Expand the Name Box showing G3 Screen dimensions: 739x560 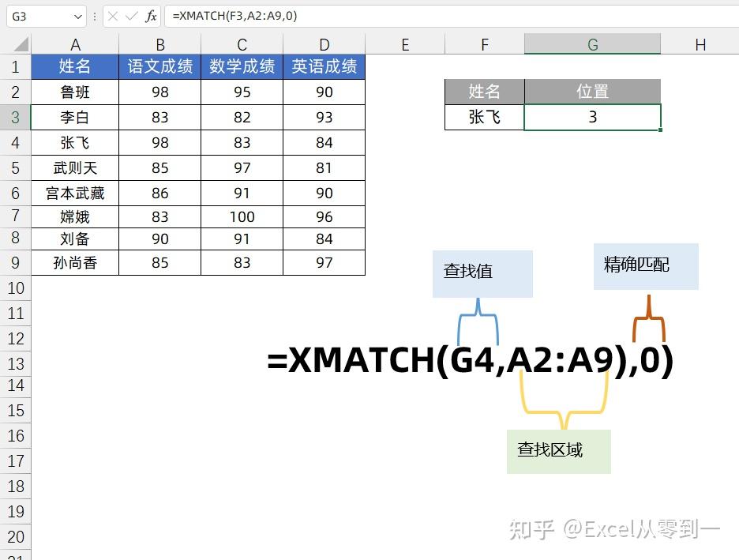pos(36,16)
